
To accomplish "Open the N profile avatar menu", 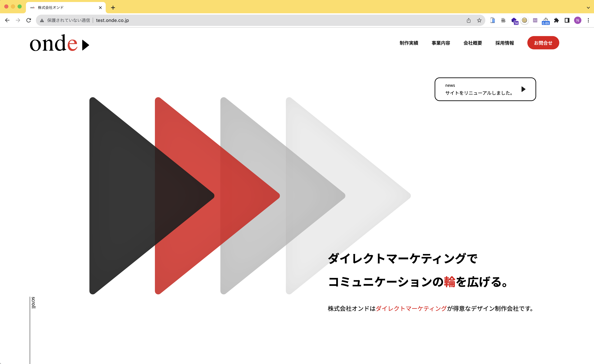I will [x=578, y=20].
